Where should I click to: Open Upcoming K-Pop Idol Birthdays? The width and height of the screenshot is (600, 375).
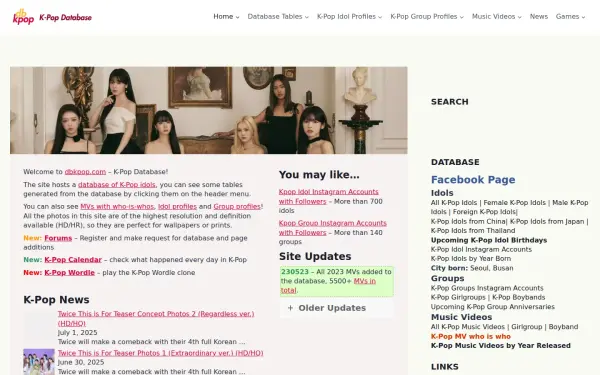[489, 240]
